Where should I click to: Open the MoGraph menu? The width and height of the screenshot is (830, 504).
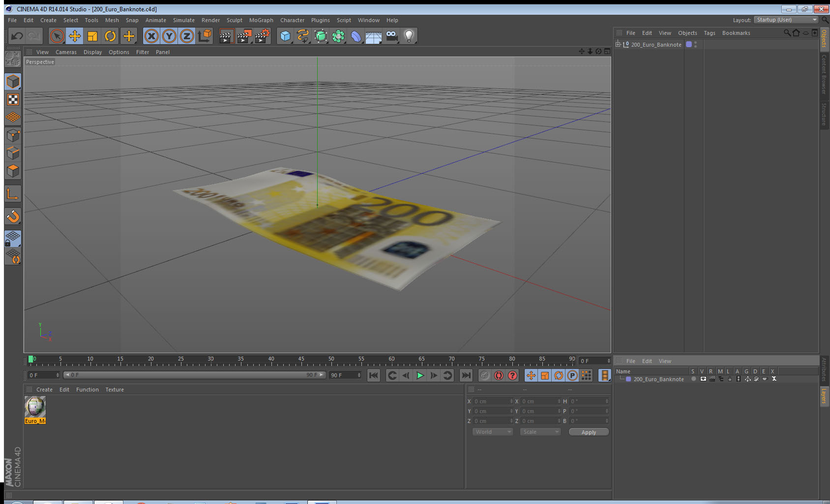click(x=261, y=20)
